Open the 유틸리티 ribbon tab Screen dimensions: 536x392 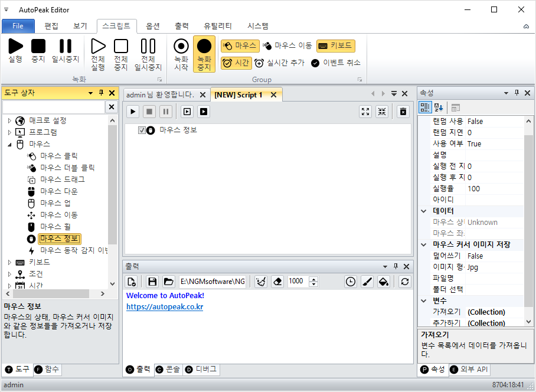click(x=218, y=26)
